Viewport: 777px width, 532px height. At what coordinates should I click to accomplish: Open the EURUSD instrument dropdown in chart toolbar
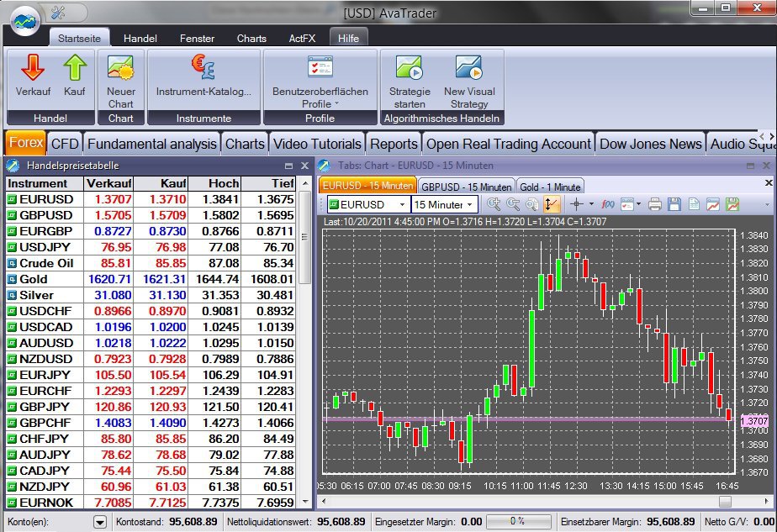(402, 204)
